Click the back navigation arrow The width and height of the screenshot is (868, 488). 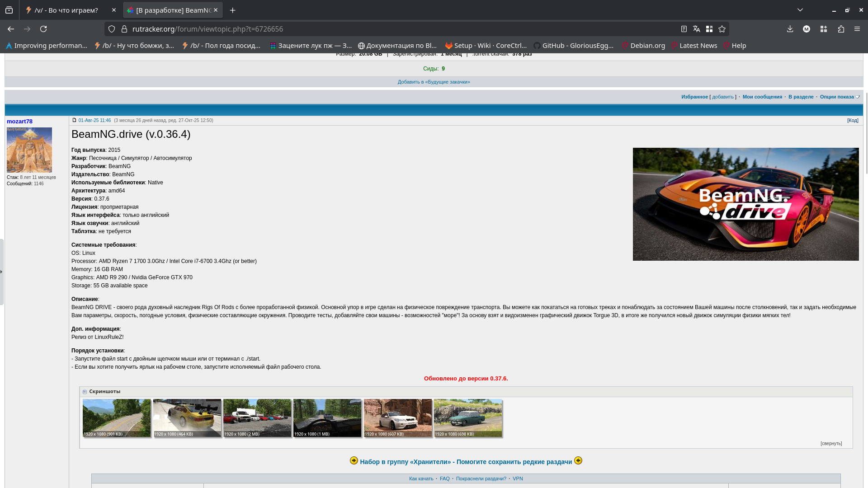[x=11, y=29]
